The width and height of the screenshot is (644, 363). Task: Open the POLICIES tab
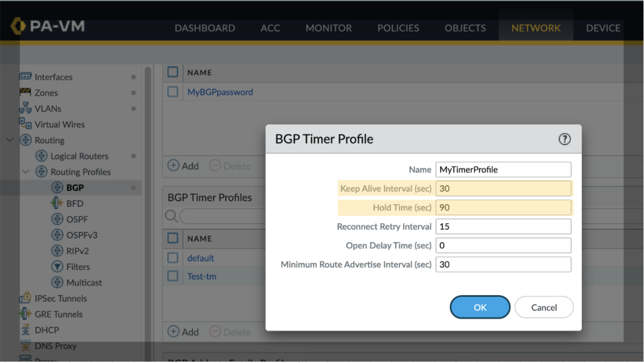click(x=398, y=28)
